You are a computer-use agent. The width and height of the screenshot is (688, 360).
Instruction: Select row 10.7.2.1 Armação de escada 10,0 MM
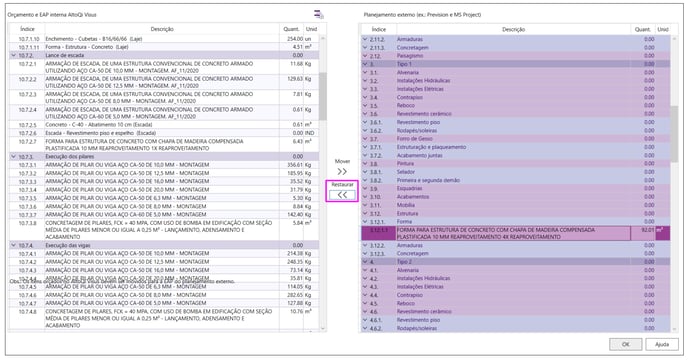click(x=164, y=67)
